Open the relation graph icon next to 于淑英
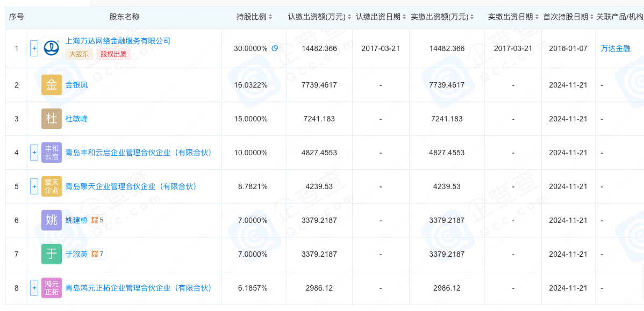Image resolution: width=644 pixels, height=311 pixels. tap(97, 254)
